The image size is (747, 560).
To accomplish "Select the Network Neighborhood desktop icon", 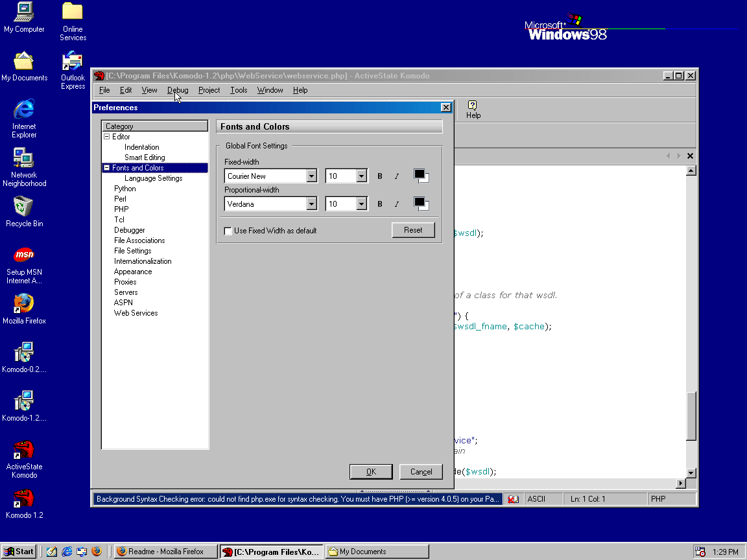I will pos(24,167).
